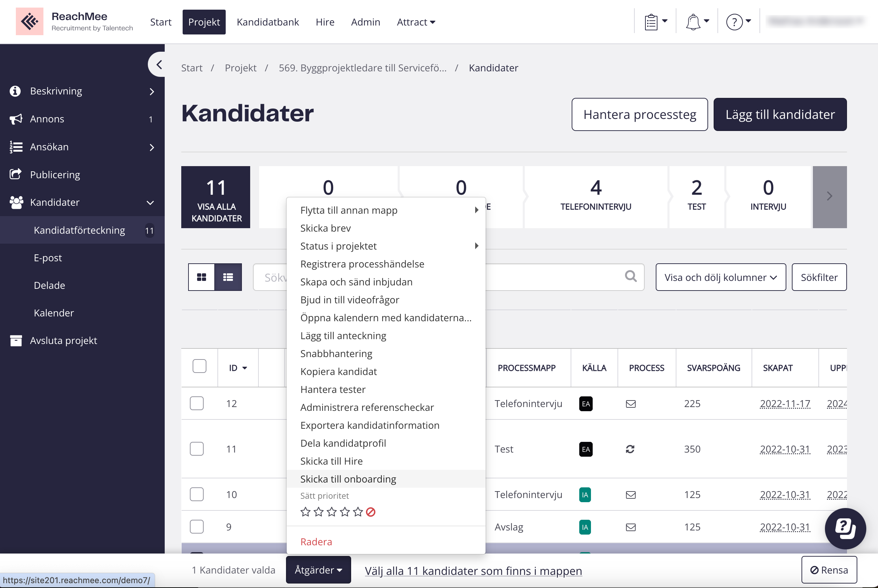Check the box for candidate 12
The image size is (878, 588).
click(197, 404)
